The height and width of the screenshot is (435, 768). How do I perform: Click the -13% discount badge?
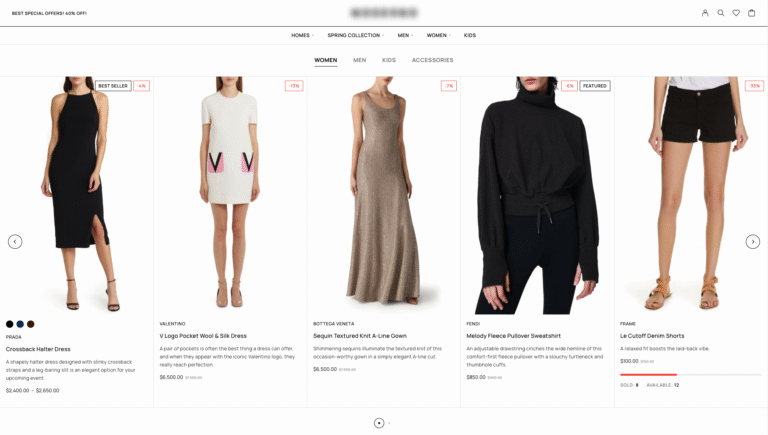tap(294, 86)
